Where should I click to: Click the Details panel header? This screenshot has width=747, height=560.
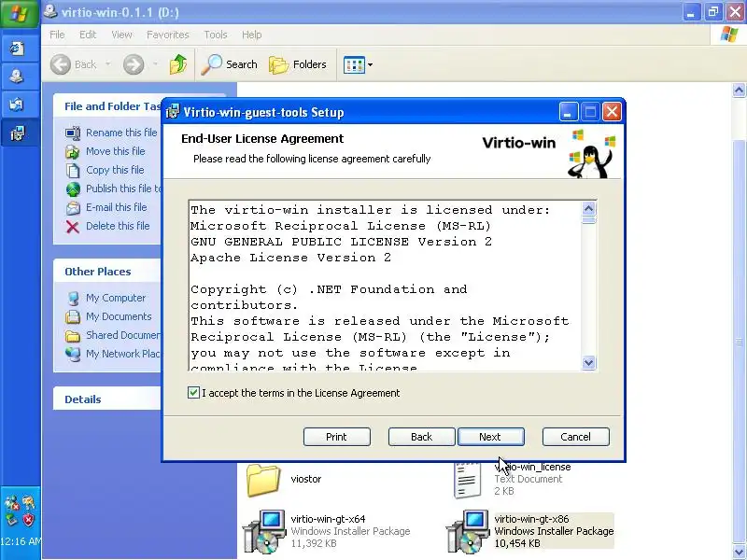107,399
